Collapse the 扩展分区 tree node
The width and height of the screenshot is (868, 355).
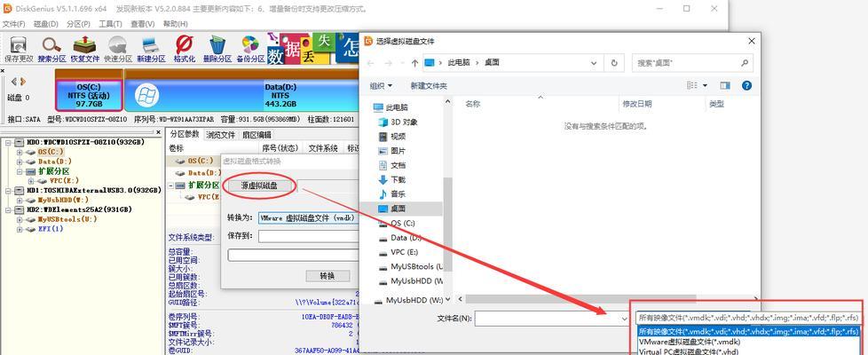click(x=20, y=171)
